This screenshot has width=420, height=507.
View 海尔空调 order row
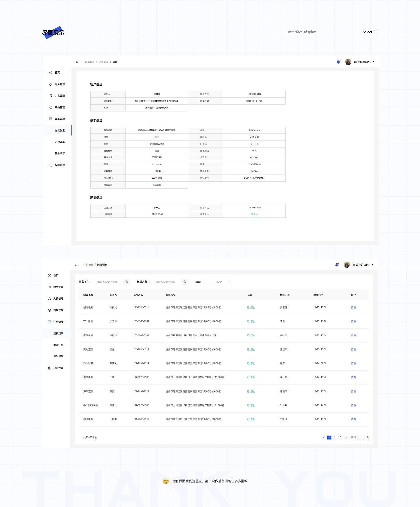click(x=353, y=391)
